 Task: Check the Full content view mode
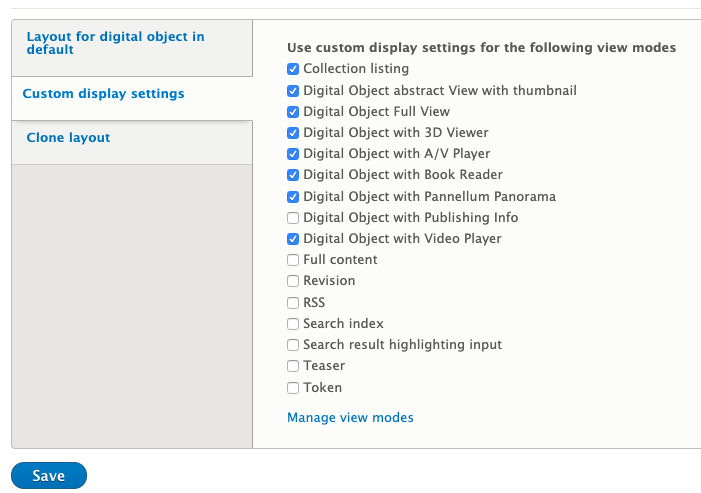tap(293, 260)
